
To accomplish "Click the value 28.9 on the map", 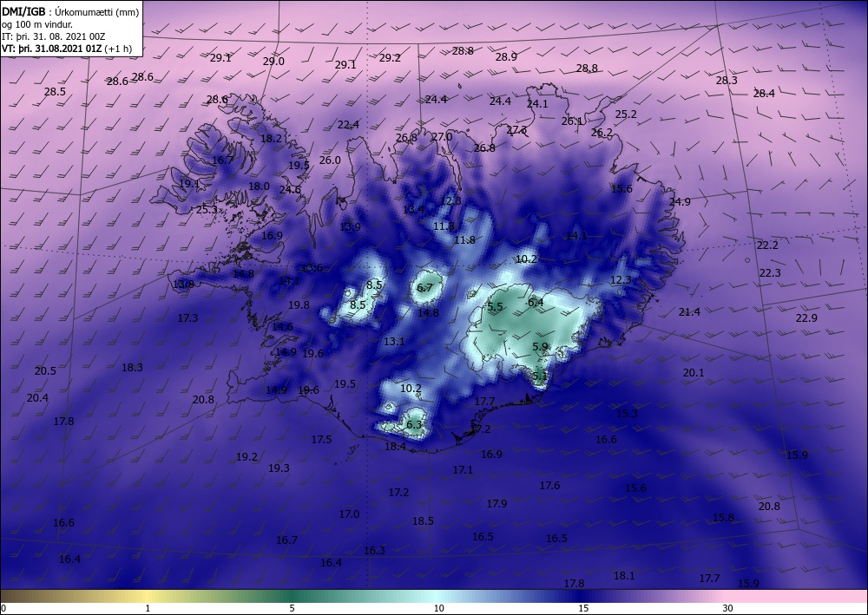I will point(506,57).
